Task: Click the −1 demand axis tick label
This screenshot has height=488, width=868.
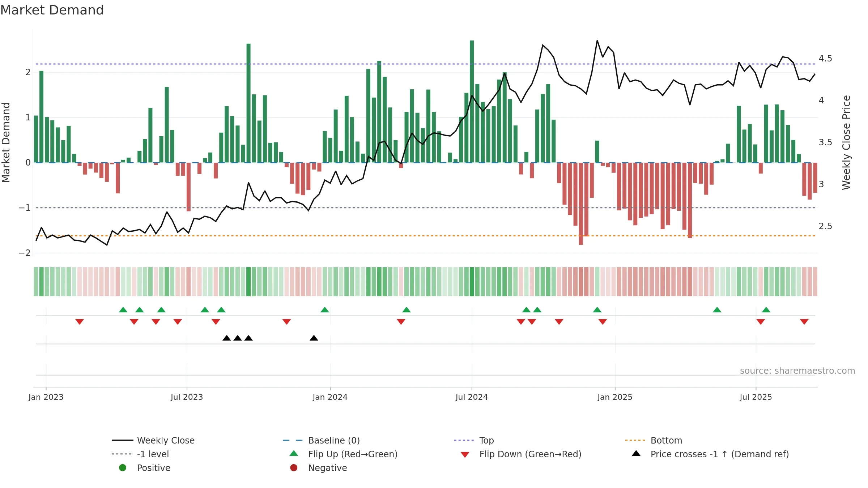Action: pyautogui.click(x=25, y=208)
